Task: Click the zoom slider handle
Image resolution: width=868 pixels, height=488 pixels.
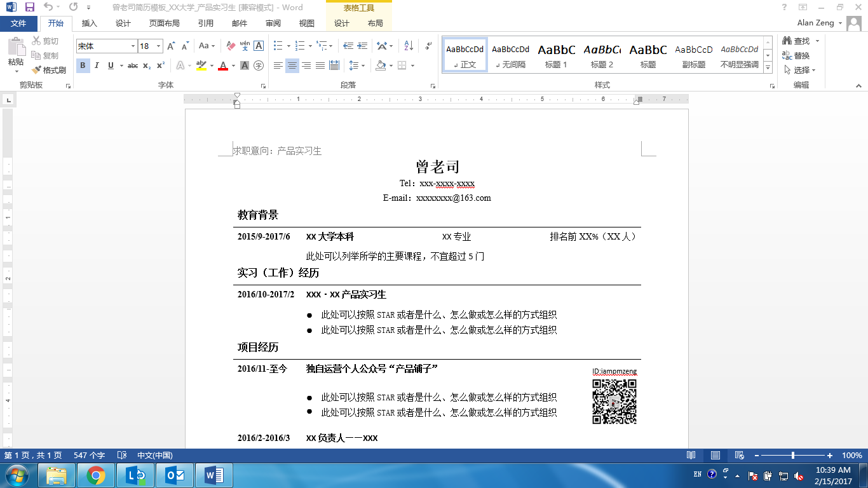Action: click(x=793, y=456)
